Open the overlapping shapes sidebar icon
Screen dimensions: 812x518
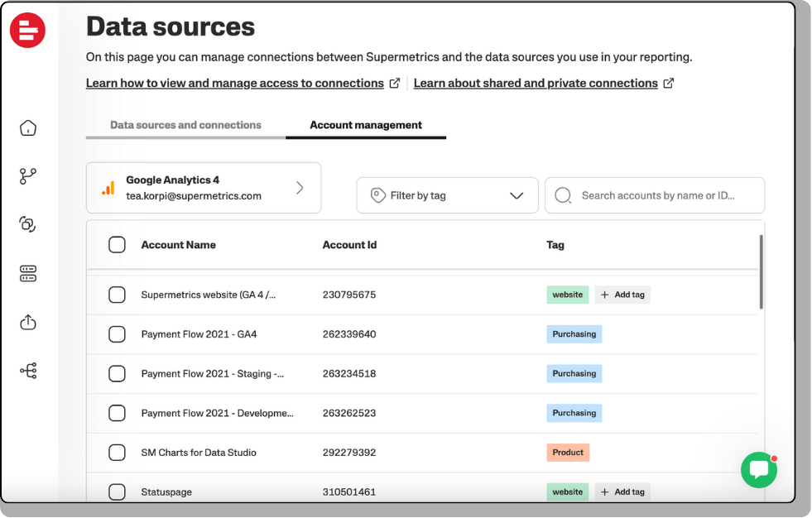tap(28, 224)
